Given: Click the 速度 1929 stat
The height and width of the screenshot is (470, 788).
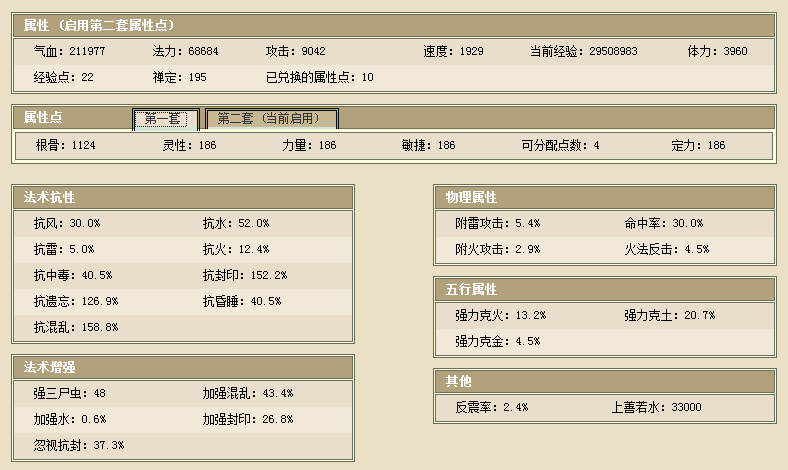Looking at the screenshot, I should click(x=454, y=51).
